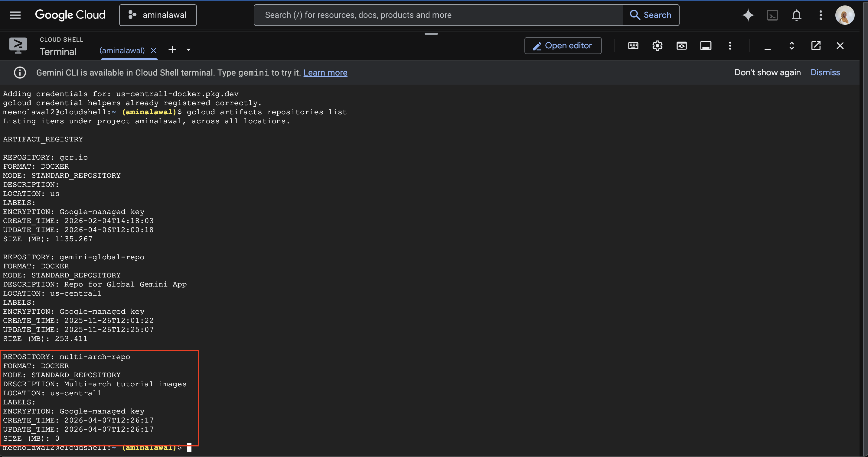Click 'DESCRIPTION: Multi-arch tutorial images' line

[95, 384]
